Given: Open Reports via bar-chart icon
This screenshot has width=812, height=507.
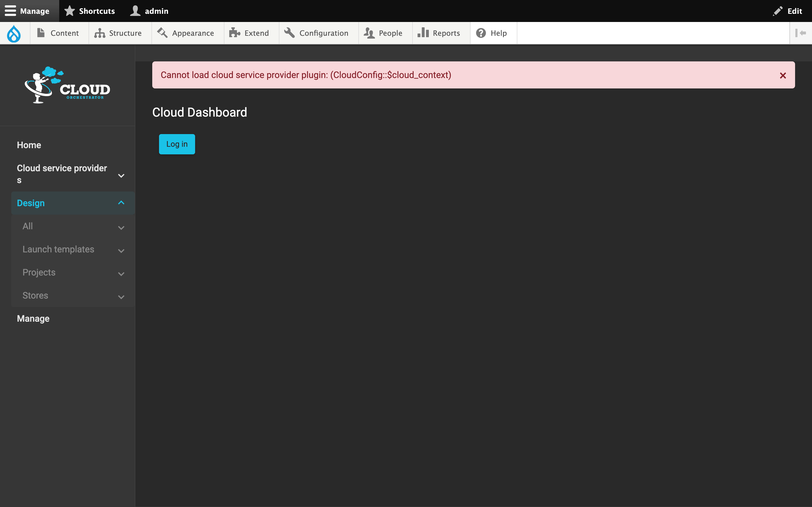Looking at the screenshot, I should click(423, 33).
